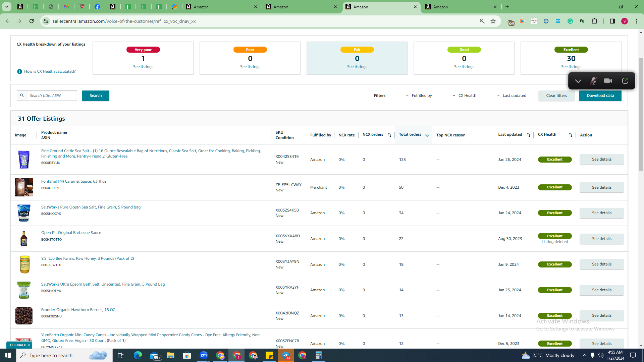This screenshot has width=644, height=362.
Task: Reload the Seller Central page
Action: click(32, 21)
